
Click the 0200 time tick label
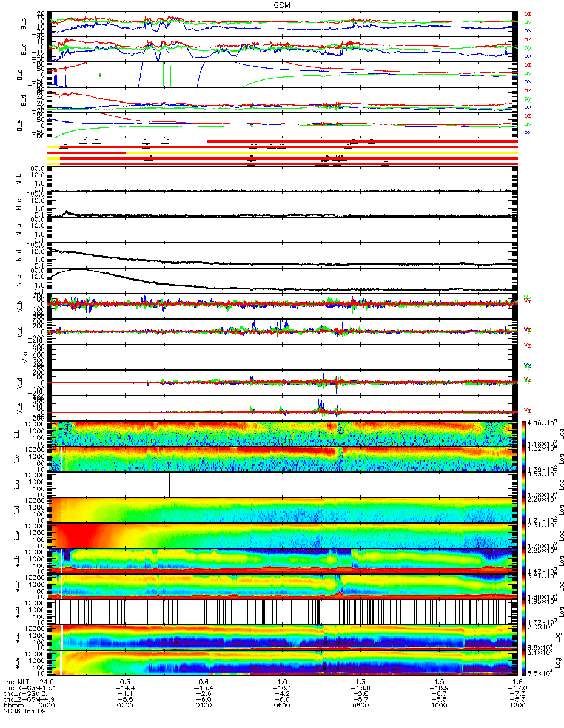pos(125,706)
